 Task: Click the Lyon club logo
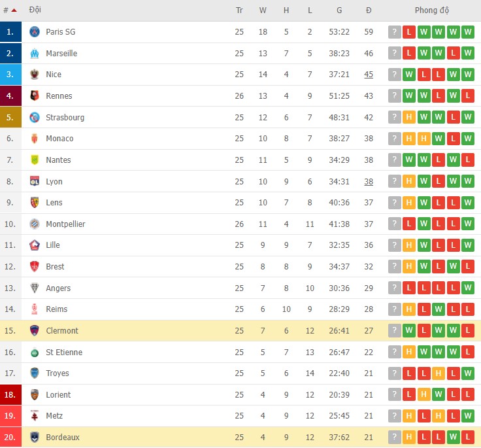tap(35, 182)
